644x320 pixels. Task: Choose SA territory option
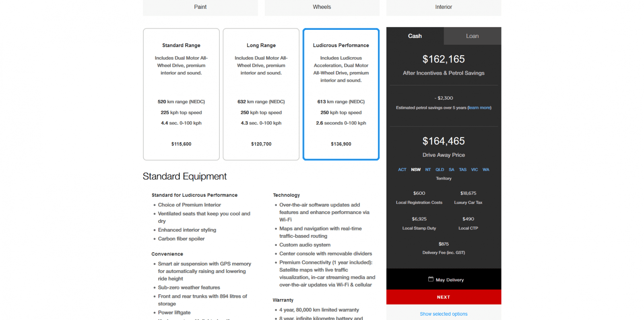(x=452, y=170)
